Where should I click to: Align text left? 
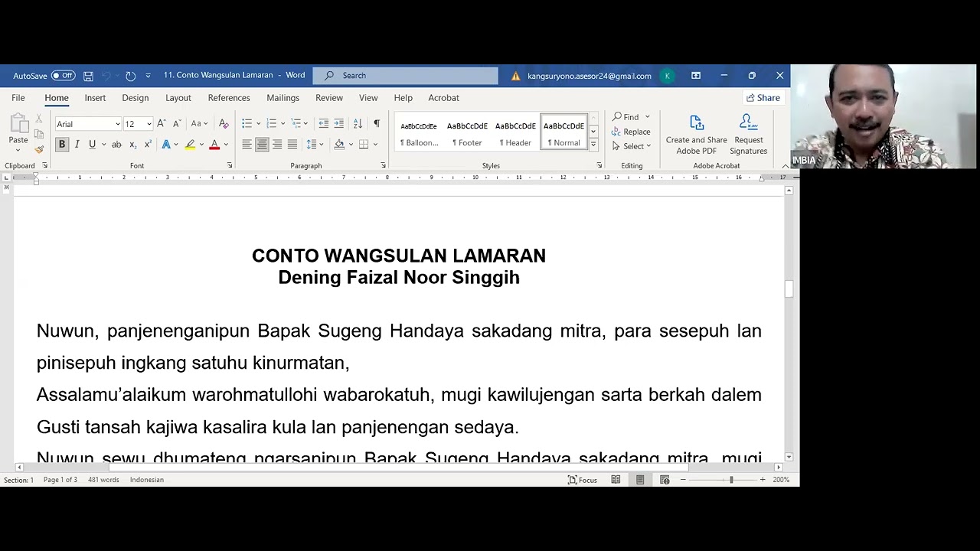247,145
